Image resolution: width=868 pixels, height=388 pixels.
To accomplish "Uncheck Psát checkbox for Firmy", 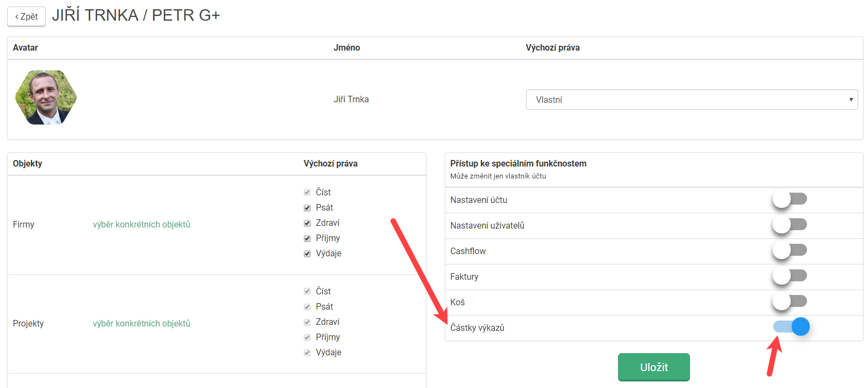I will coord(307,208).
